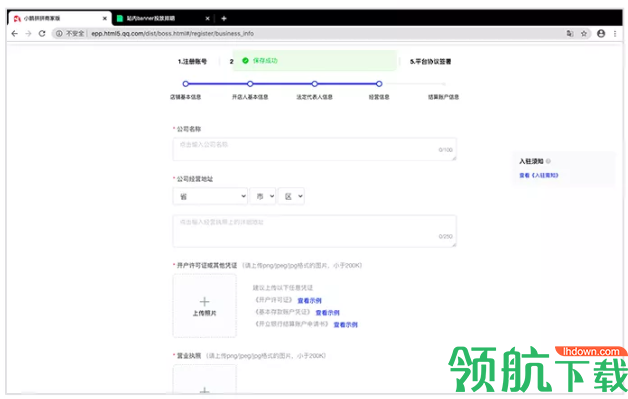The width and height of the screenshot is (628, 399).
Task: Close the 小鹅拼拼商家版 tab
Action: point(105,18)
